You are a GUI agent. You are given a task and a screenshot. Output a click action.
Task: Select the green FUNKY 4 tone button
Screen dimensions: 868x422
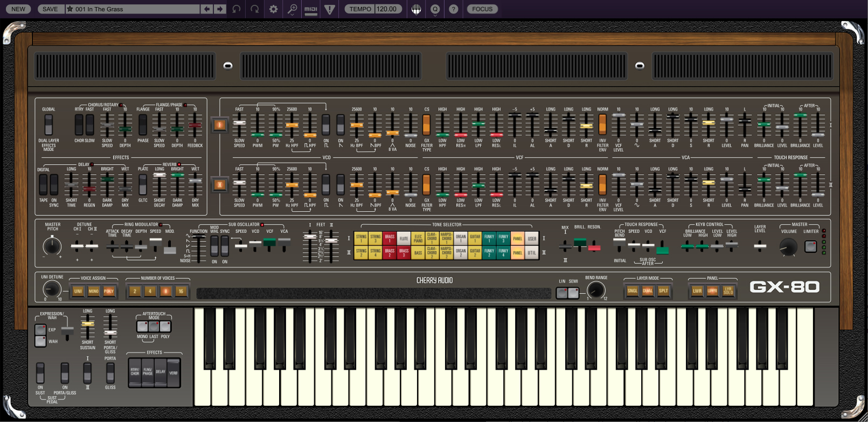tap(503, 253)
